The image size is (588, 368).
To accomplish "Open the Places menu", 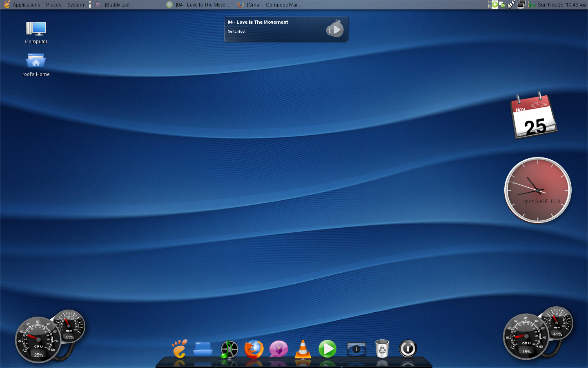I will [53, 4].
